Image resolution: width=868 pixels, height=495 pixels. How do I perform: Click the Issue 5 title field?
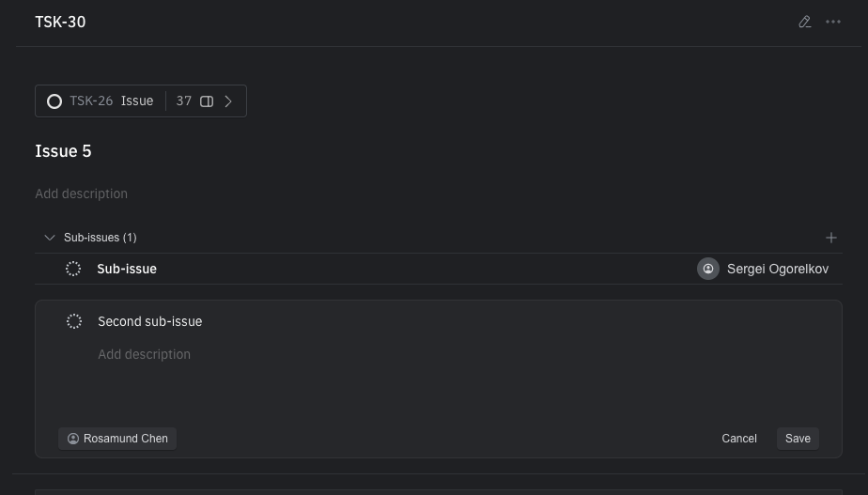tap(63, 151)
